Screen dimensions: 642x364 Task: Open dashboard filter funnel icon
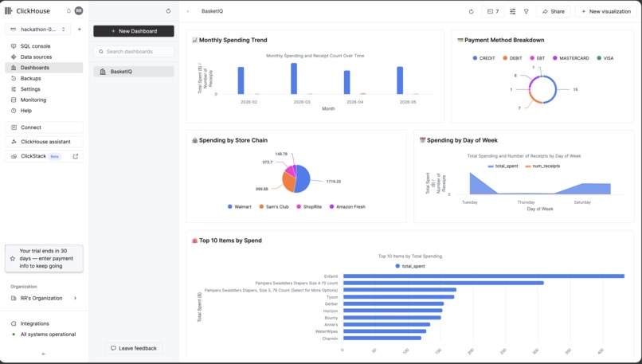[x=527, y=11]
